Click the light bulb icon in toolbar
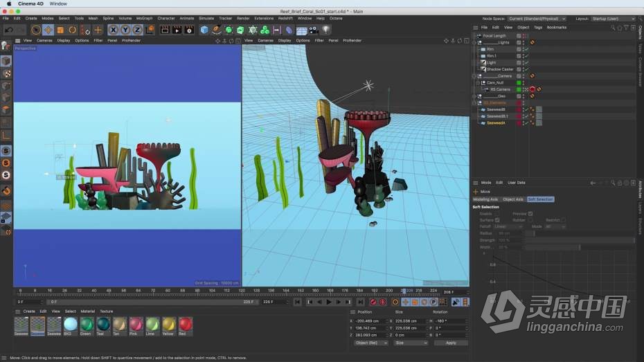The width and height of the screenshot is (644, 362). tap(325, 30)
